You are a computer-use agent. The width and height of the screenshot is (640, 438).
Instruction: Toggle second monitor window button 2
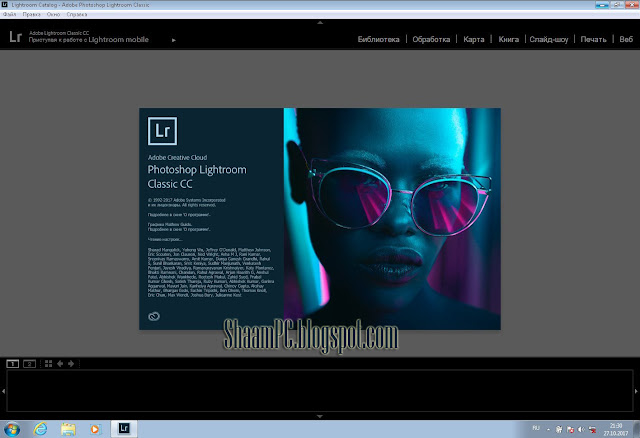point(29,363)
